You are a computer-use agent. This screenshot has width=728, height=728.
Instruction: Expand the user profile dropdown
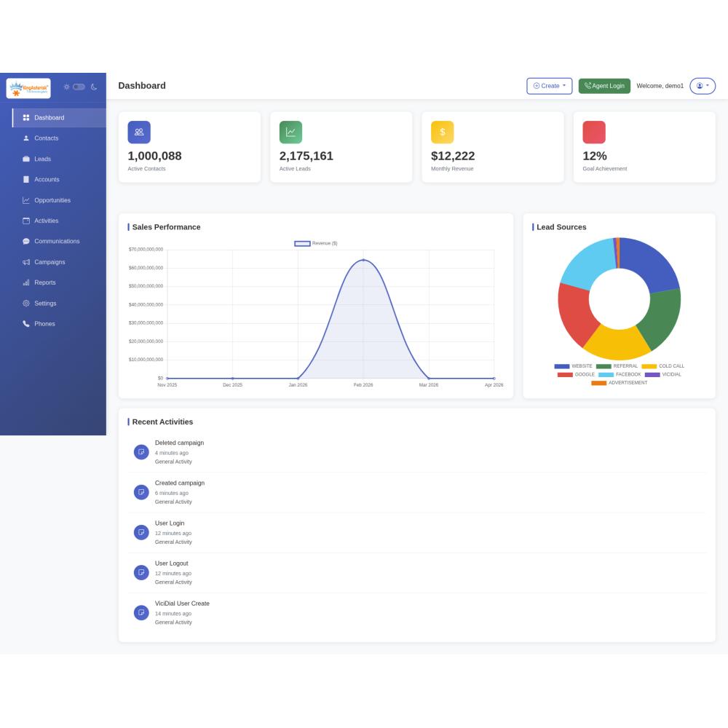tap(702, 86)
